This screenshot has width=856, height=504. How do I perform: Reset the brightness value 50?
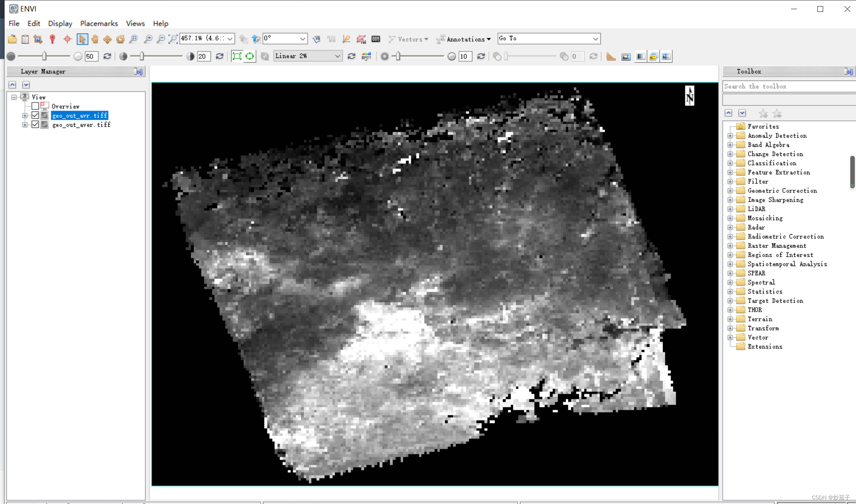(x=107, y=57)
